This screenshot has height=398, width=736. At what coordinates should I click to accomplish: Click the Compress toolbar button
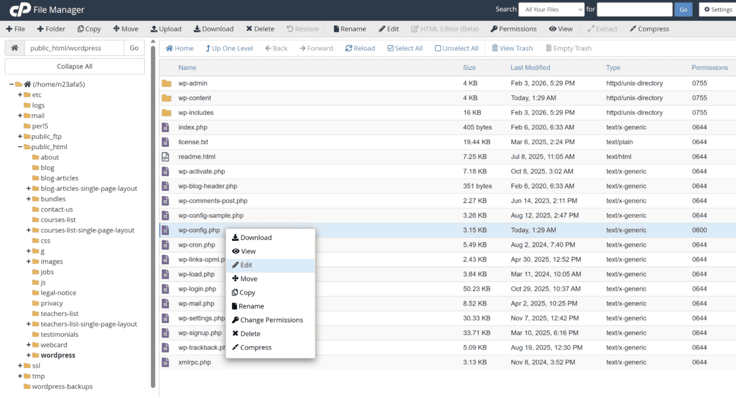(650, 29)
